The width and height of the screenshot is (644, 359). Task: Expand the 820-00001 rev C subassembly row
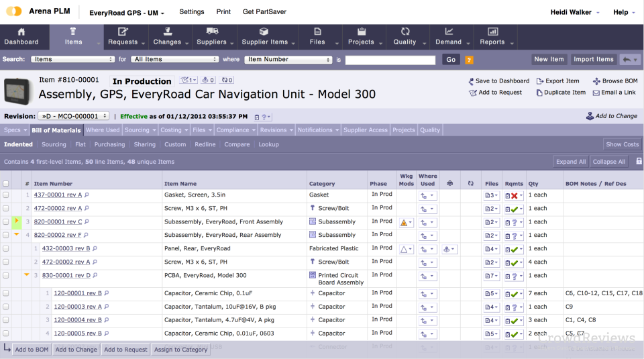click(x=16, y=221)
